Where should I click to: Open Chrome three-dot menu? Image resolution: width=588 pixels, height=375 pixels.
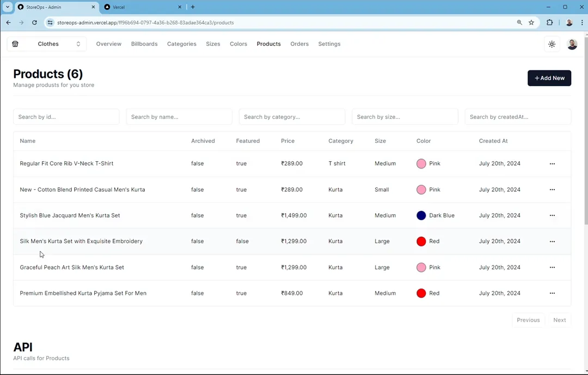pos(582,22)
